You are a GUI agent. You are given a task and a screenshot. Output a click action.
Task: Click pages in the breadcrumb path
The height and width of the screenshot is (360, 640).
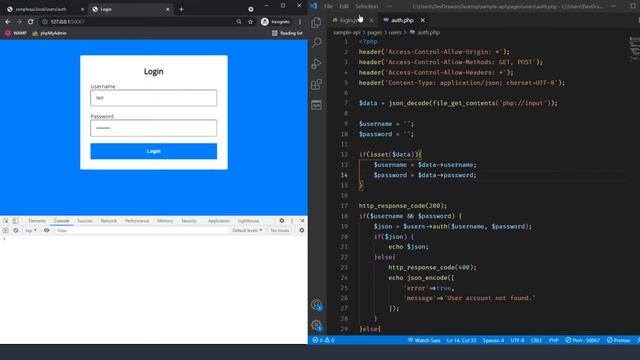(374, 32)
